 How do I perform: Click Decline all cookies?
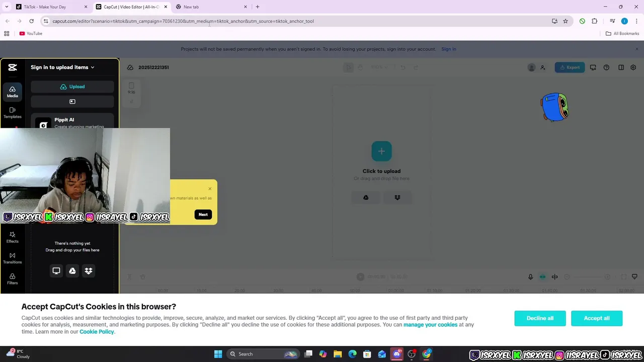coord(540,318)
